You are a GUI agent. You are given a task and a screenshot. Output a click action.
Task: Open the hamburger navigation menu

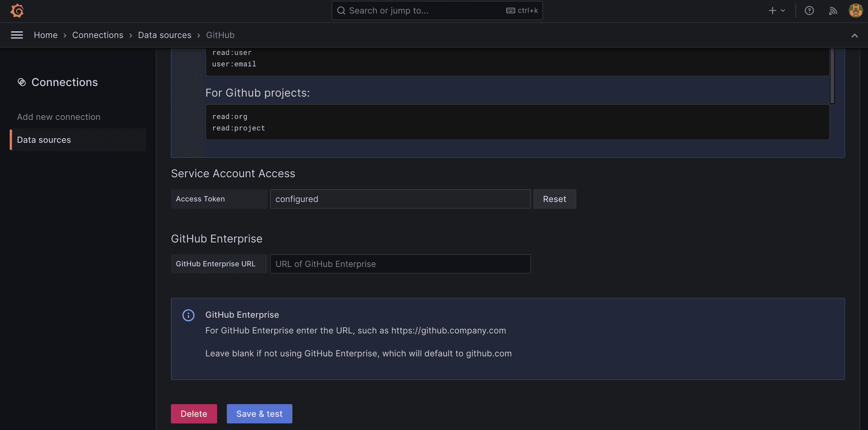17,35
